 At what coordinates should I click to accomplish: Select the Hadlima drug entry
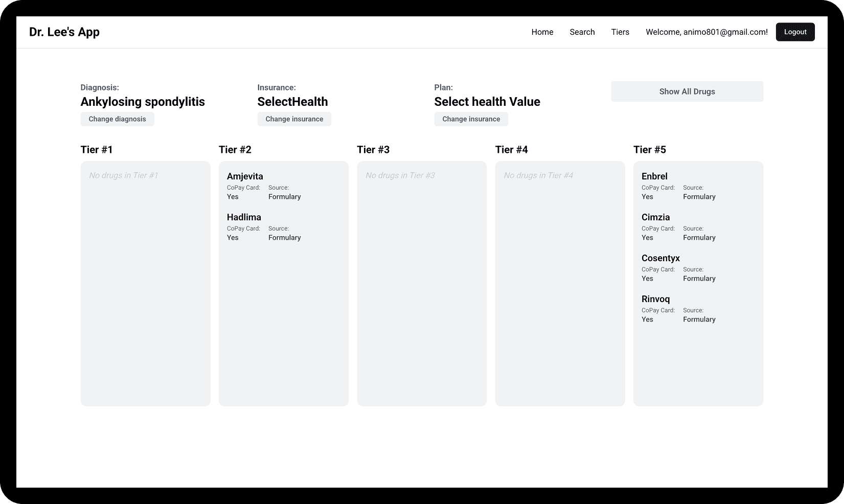point(244,217)
